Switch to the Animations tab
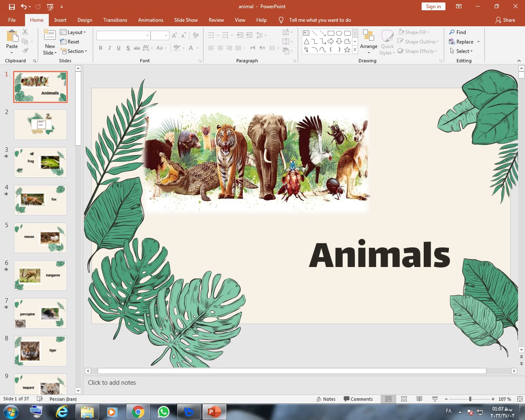Image resolution: width=525 pixels, height=420 pixels. click(x=151, y=20)
